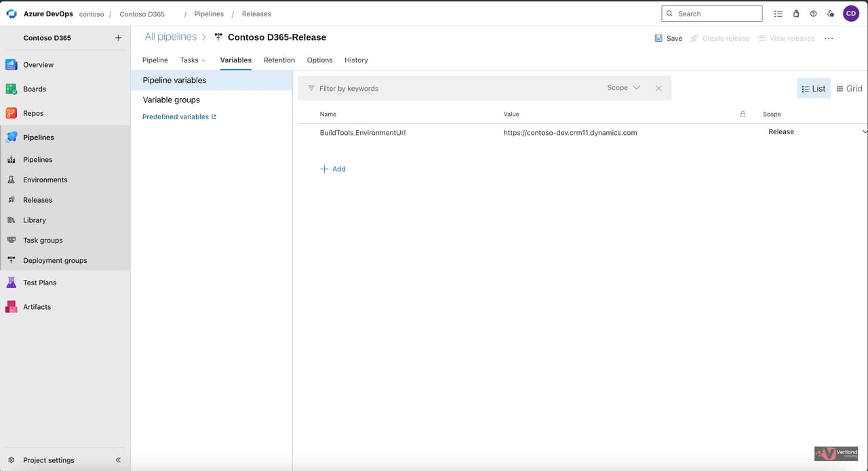
Task: Click the Scope column header
Action: [x=772, y=114]
